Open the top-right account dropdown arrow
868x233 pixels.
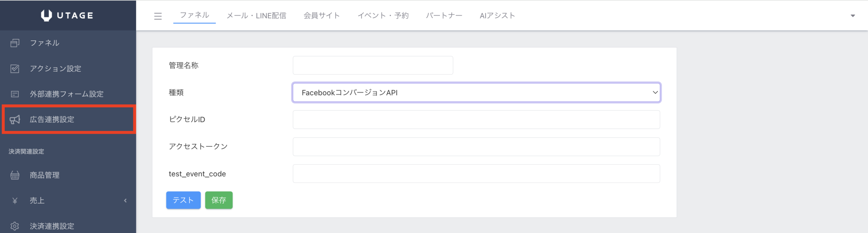(x=852, y=16)
